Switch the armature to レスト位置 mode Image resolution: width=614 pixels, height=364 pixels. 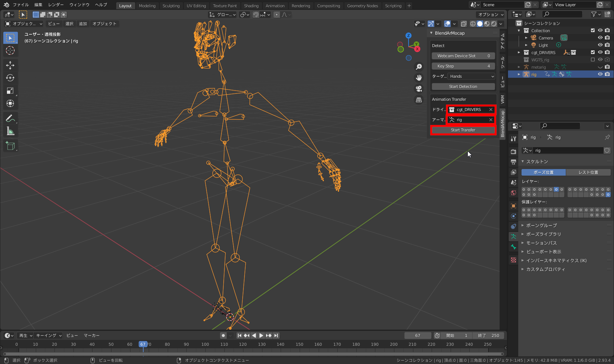pos(588,172)
